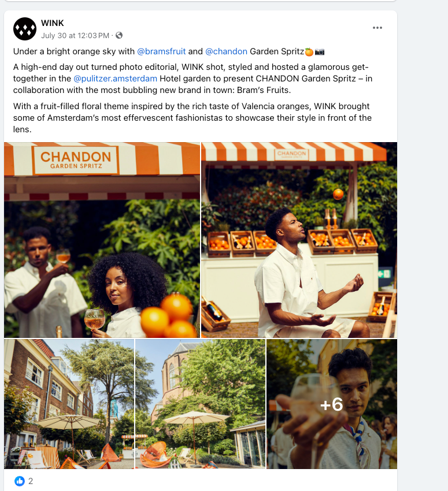Open the WINK page name link

pyautogui.click(x=53, y=23)
